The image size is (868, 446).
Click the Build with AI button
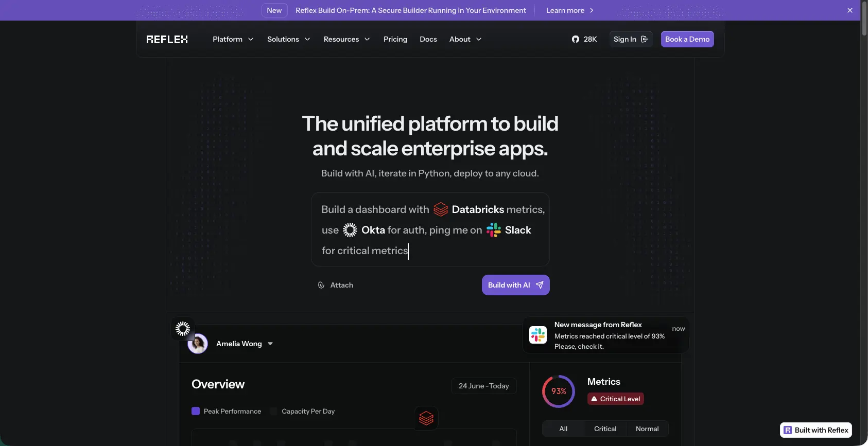pyautogui.click(x=515, y=285)
